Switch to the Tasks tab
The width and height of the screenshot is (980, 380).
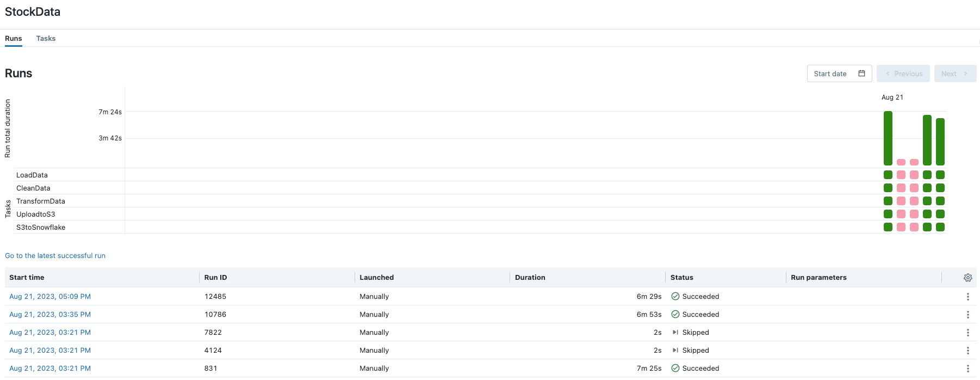(46, 39)
